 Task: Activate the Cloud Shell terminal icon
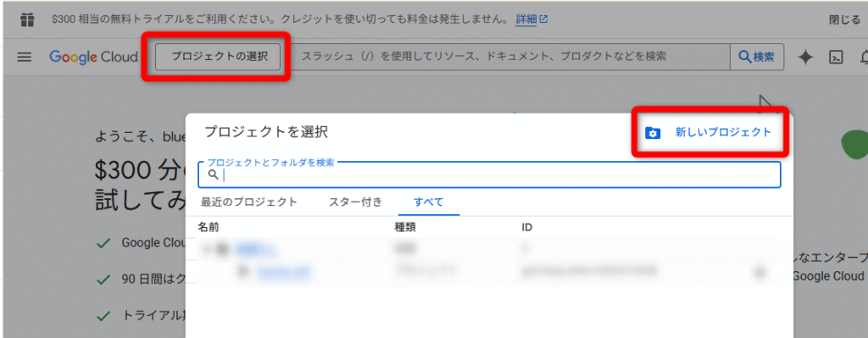(x=835, y=57)
